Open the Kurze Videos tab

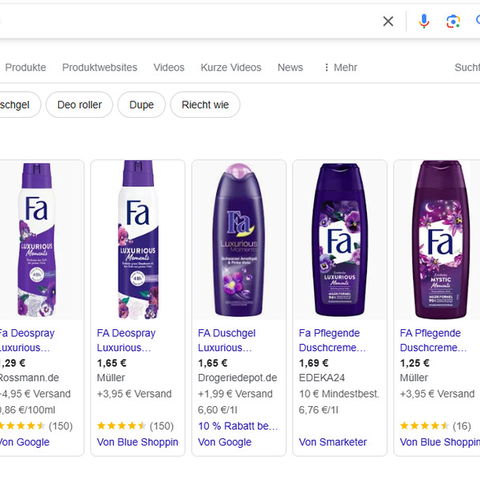(231, 67)
